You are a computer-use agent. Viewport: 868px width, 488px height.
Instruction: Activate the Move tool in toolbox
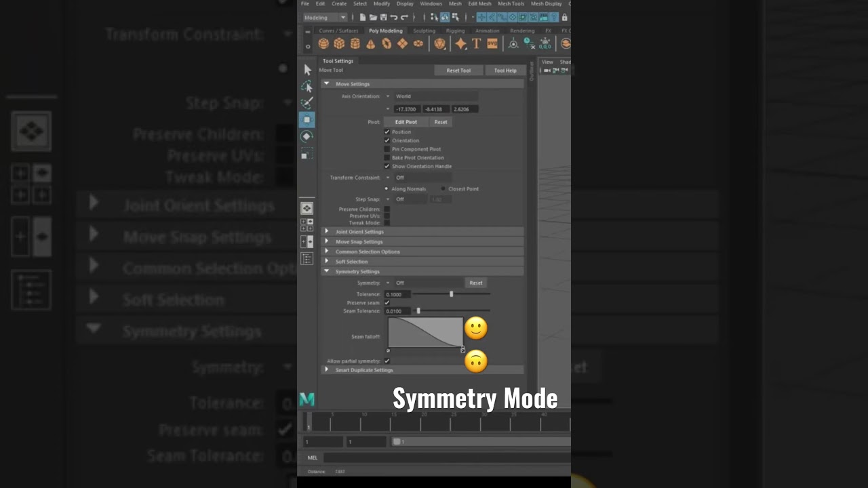(x=307, y=120)
